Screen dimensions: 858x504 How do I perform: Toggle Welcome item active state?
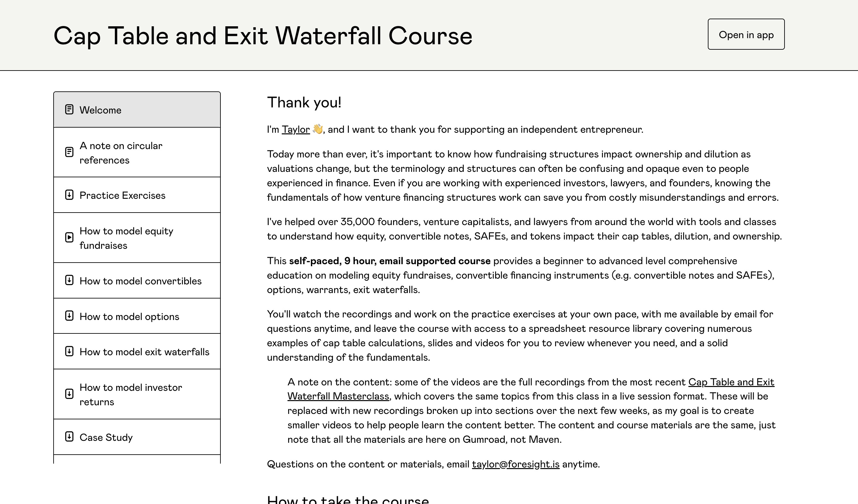[x=137, y=110]
